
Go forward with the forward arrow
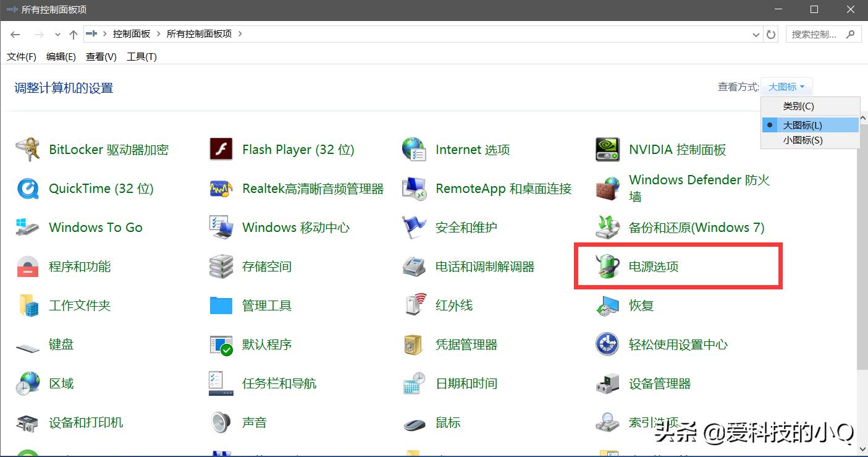coord(38,35)
